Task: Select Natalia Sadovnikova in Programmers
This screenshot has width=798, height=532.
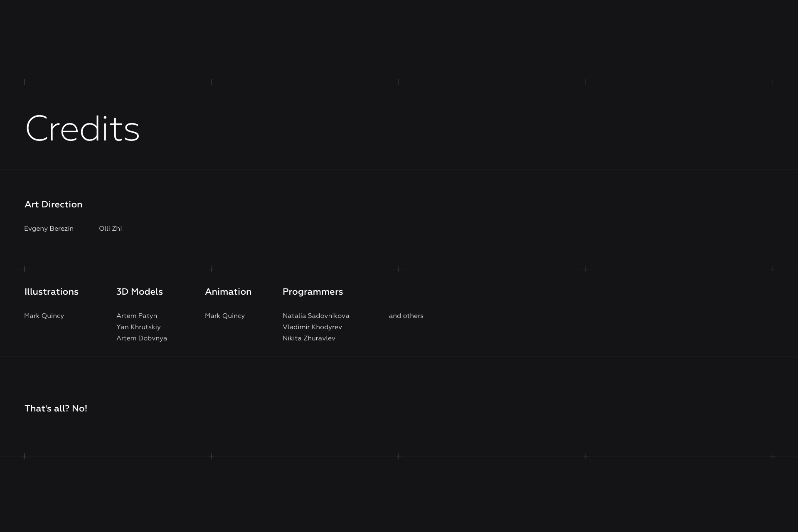Action: tap(316, 316)
